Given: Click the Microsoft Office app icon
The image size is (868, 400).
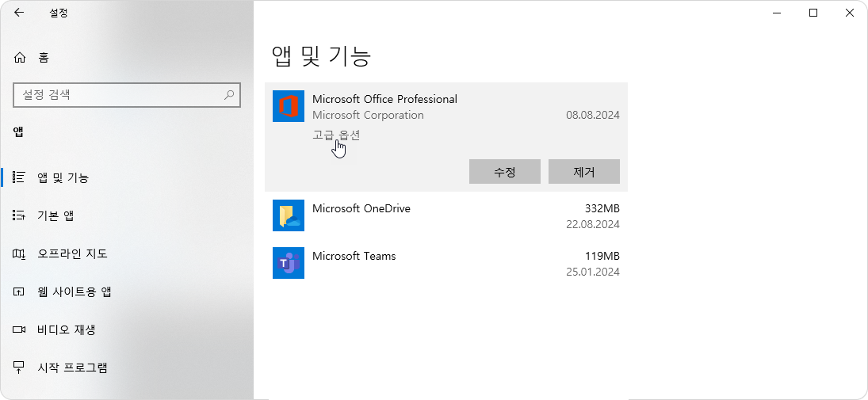Looking at the screenshot, I should [x=289, y=106].
